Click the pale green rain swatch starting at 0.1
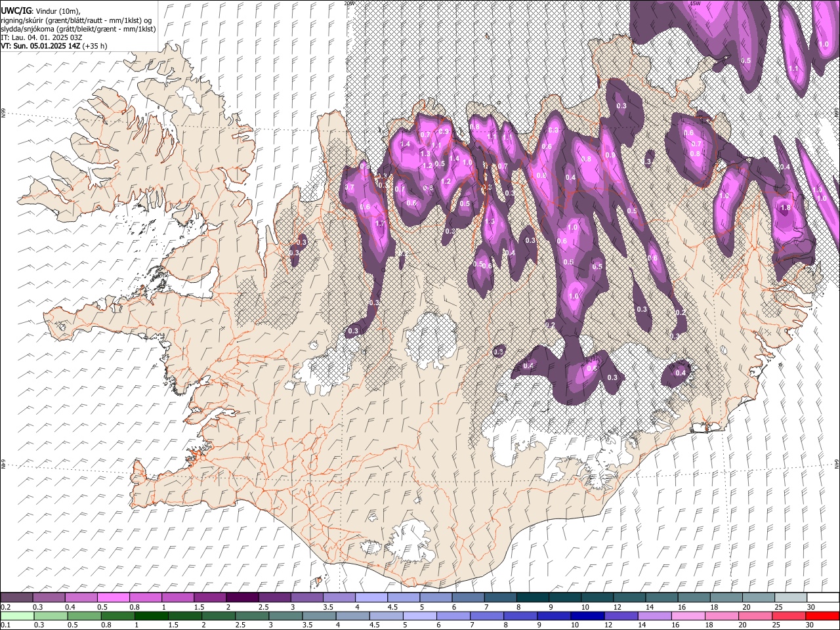Image resolution: width=840 pixels, height=630 pixels. tap(16, 616)
